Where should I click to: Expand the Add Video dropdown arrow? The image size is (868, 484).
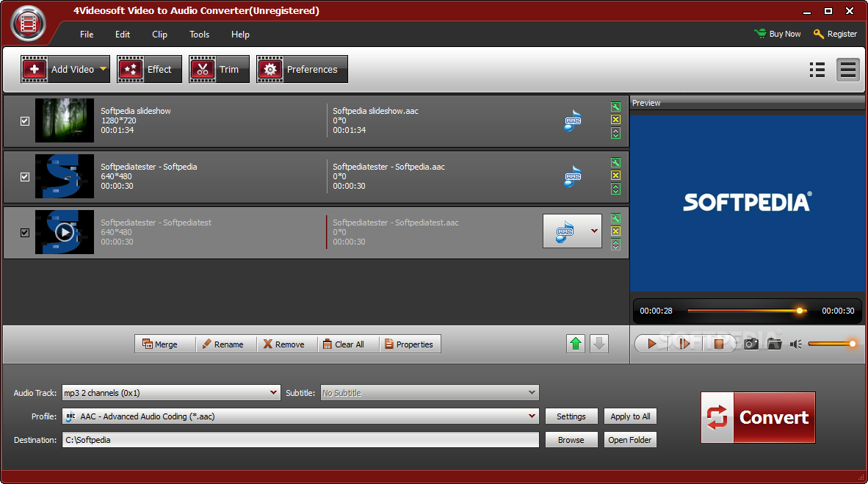[103, 69]
